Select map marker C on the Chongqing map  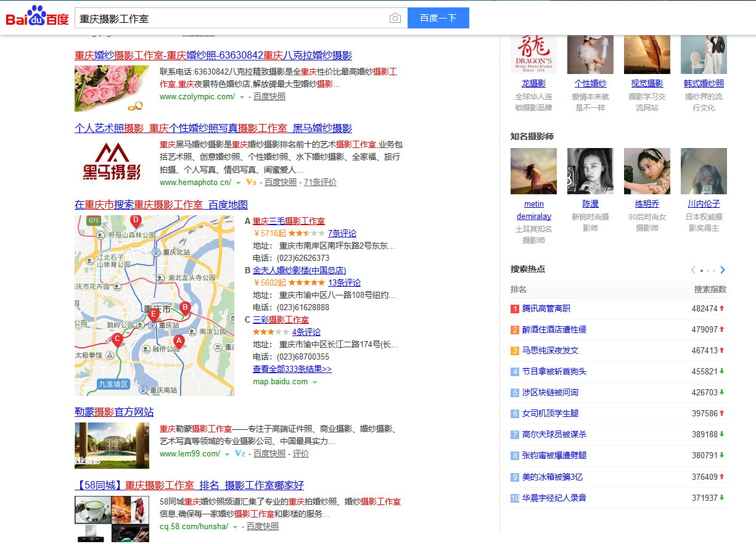tap(117, 339)
